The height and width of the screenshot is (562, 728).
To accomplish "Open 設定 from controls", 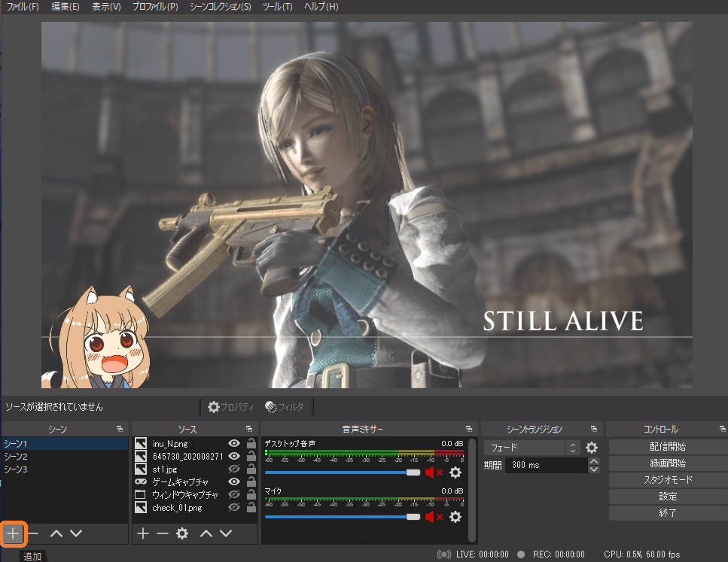I will (668, 496).
